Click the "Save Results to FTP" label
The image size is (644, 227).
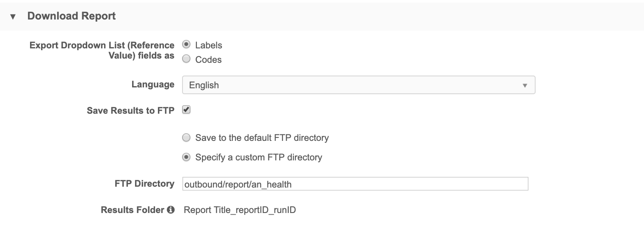pos(130,110)
